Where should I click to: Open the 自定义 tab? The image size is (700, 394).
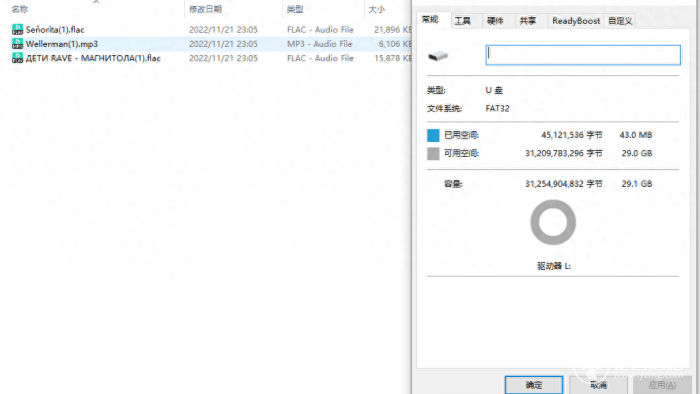[620, 21]
